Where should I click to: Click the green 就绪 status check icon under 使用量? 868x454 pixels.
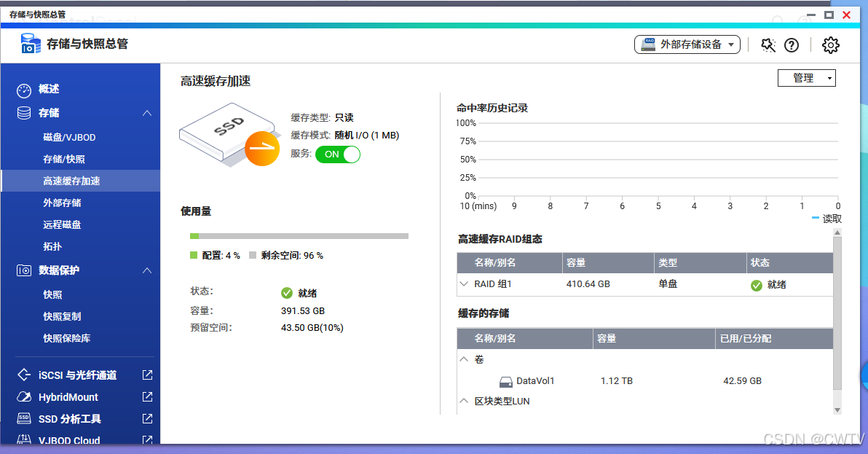point(287,293)
